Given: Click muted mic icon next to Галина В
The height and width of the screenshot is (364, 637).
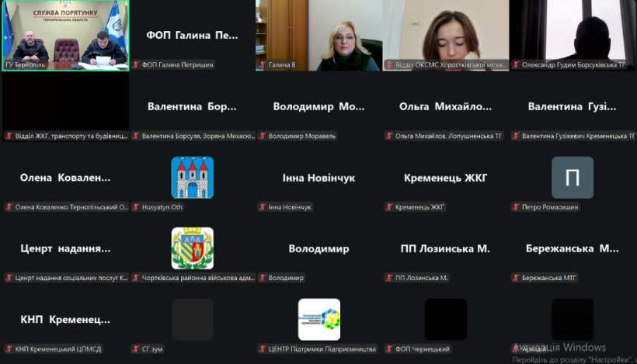Looking at the screenshot, I should [x=263, y=64].
